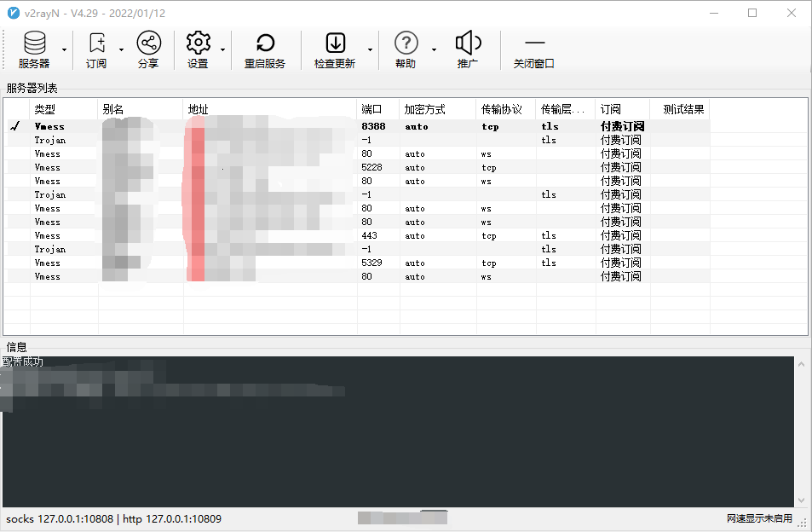Sort by the 地址 column header
The height and width of the screenshot is (532, 812).
(270, 109)
